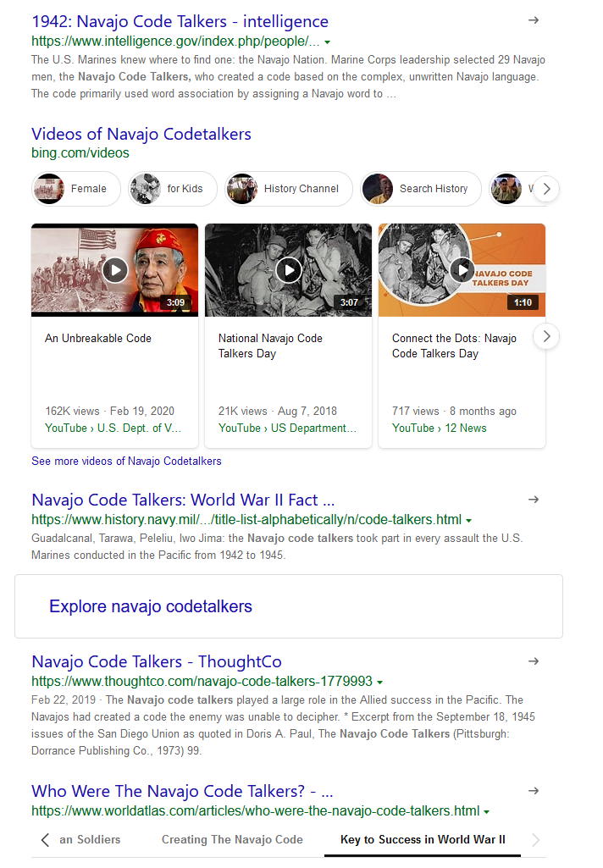
Task: Click the arrow icon beside the ThoughtCo result
Action: (x=534, y=661)
